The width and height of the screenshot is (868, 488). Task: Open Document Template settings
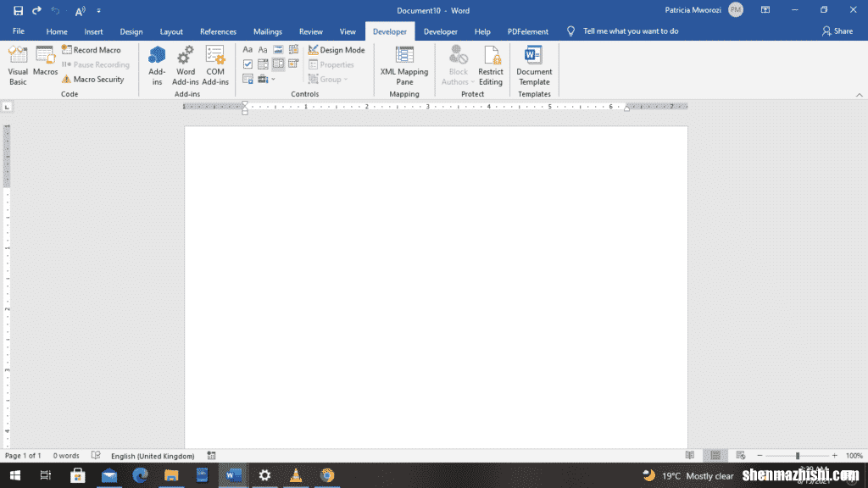coord(534,65)
